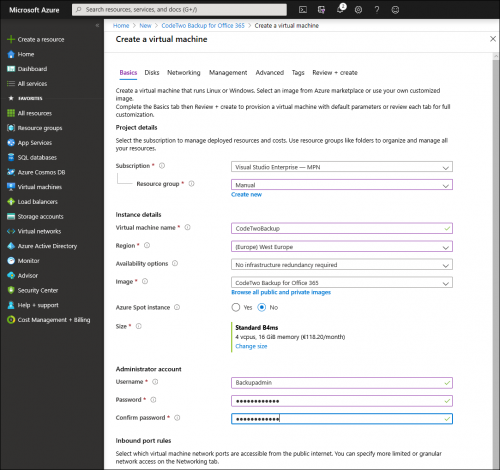Click the Azure Active Directory icon
Screen dimensions: 500x470
tap(11, 246)
